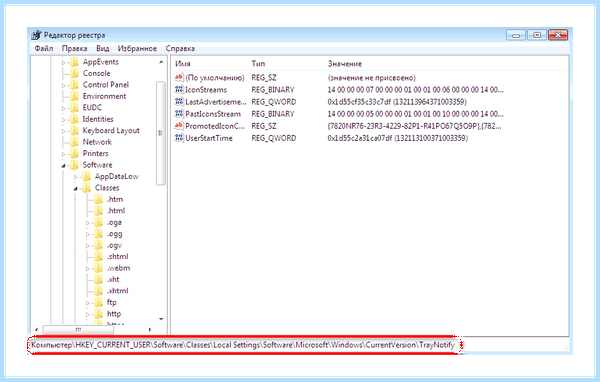The height and width of the screenshot is (382, 600).
Task: Click the binary icon of UserStartTime
Action: [179, 138]
